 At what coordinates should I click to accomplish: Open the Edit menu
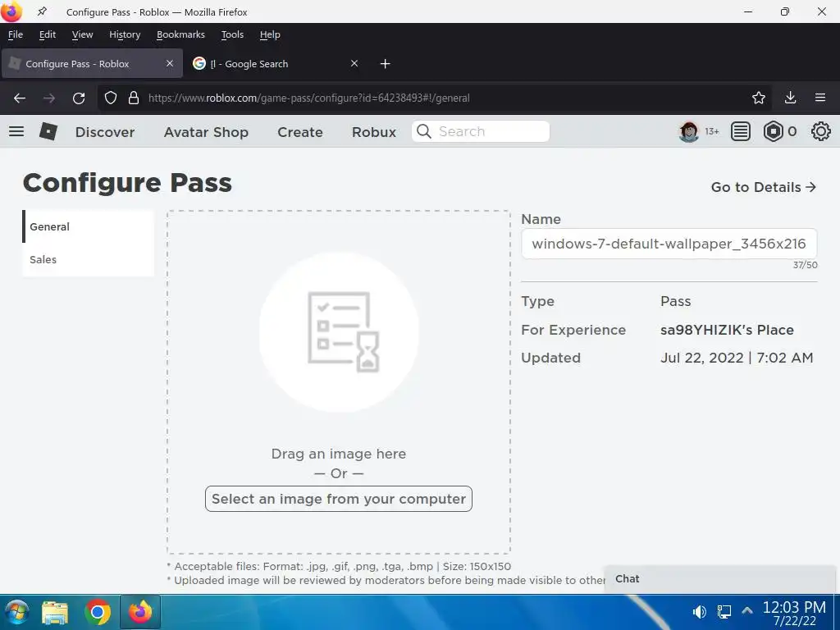[x=47, y=34]
